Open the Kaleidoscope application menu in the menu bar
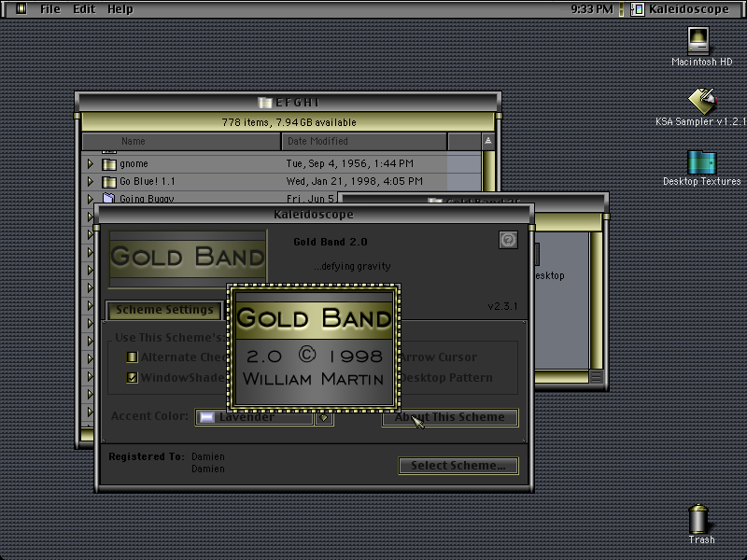 click(680, 9)
